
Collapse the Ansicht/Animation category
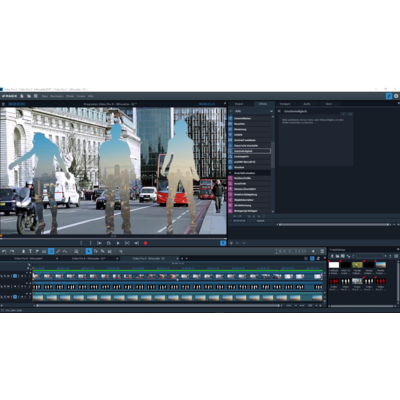tap(230, 173)
